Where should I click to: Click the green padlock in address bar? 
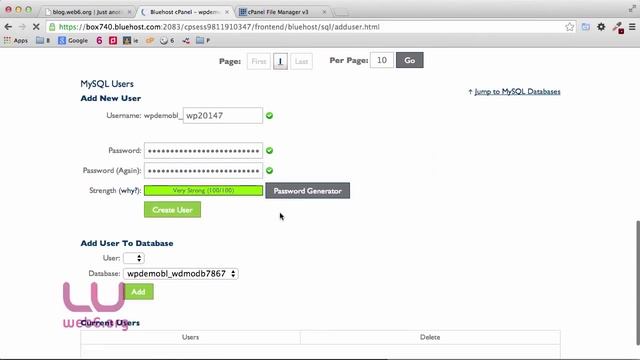[x=52, y=27]
